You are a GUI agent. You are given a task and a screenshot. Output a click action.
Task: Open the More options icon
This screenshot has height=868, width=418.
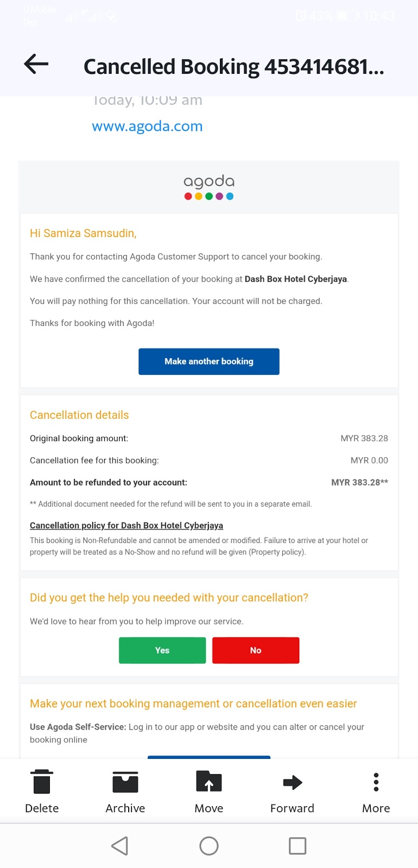point(376,782)
